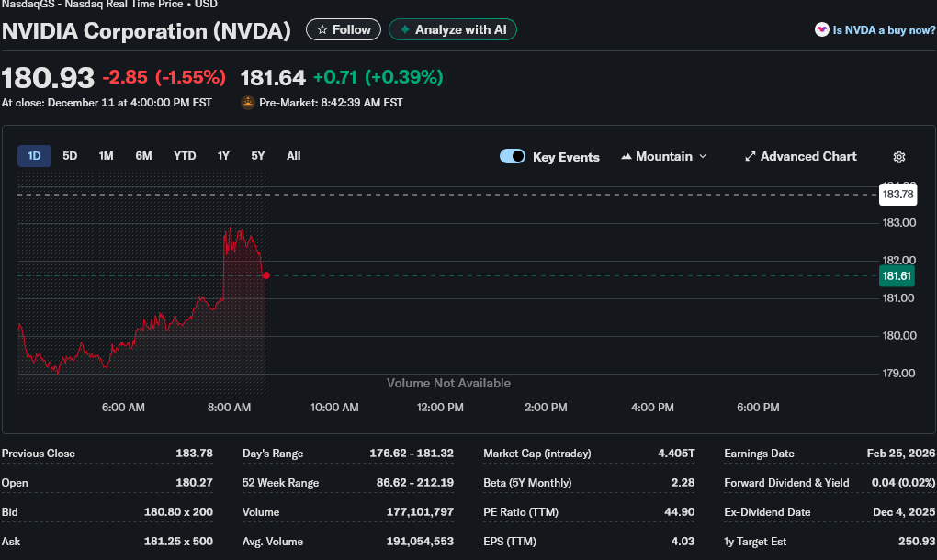The width and height of the screenshot is (937, 560).
Task: Follow NVIDIA Corporation stock
Action: pos(344,29)
